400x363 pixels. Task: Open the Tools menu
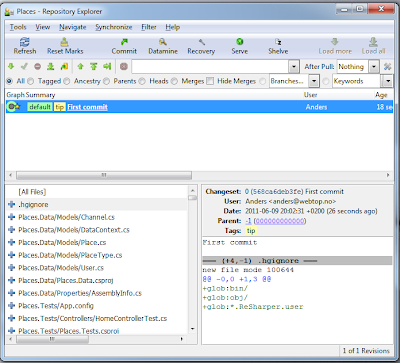tap(18, 27)
